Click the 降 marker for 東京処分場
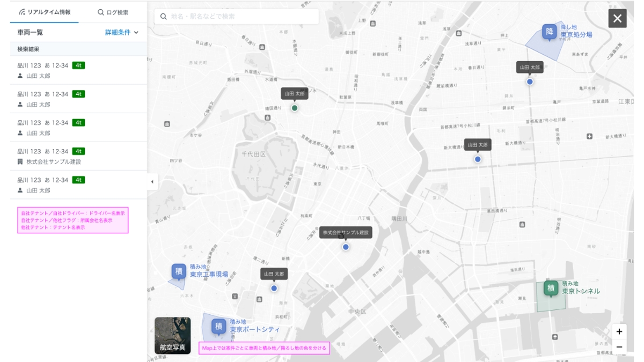 [549, 32]
